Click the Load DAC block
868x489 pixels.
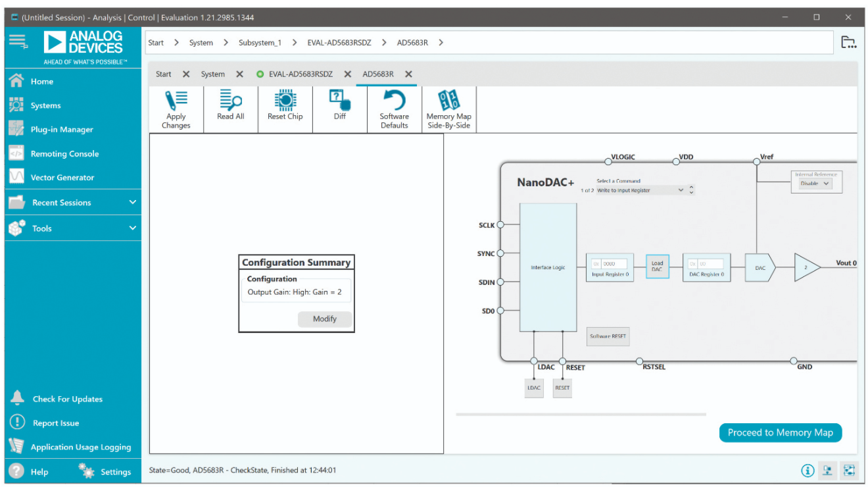(x=657, y=266)
